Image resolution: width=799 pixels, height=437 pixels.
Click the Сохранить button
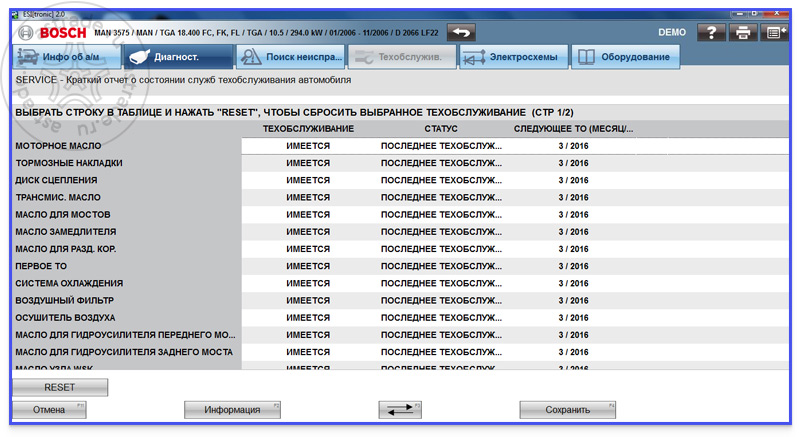pos(568,409)
